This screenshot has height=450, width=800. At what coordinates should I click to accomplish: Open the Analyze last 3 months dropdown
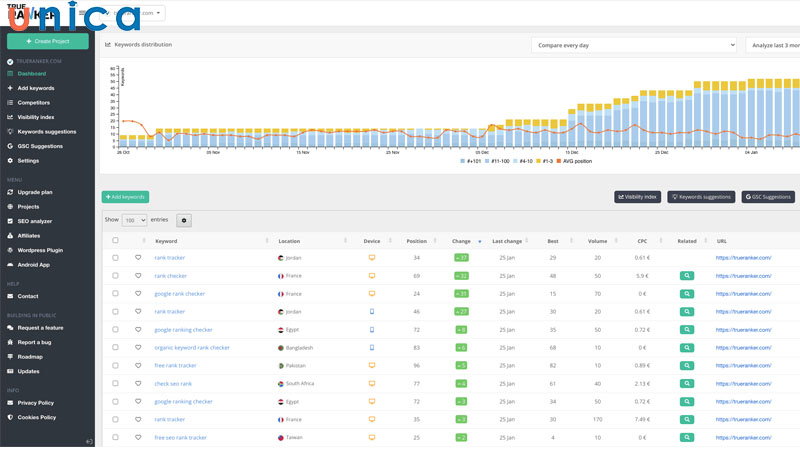point(772,45)
